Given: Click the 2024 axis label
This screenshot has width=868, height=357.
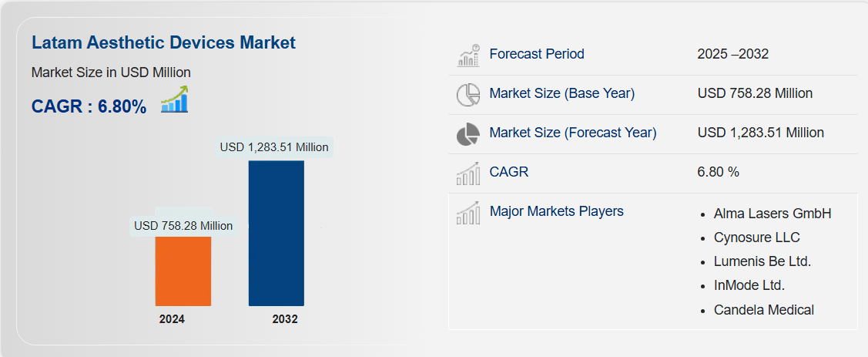Looking at the screenshot, I should [x=173, y=318].
